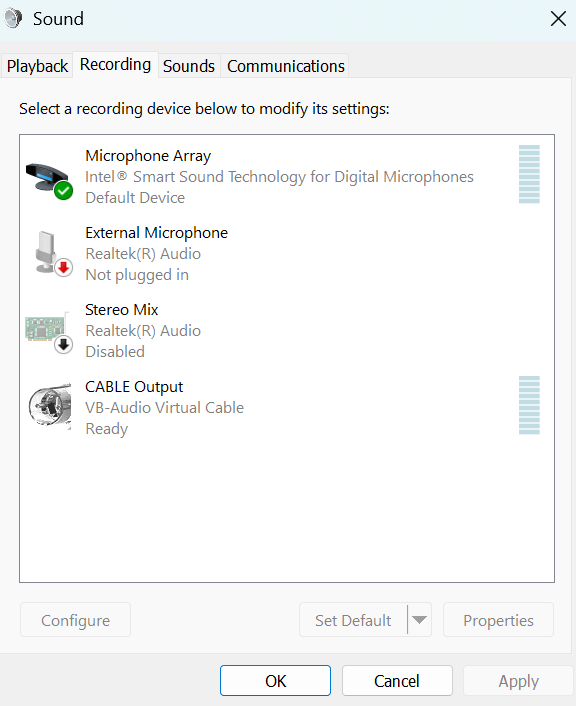Click the 'Not plugged in' status text
The height and width of the screenshot is (706, 576).
point(137,275)
